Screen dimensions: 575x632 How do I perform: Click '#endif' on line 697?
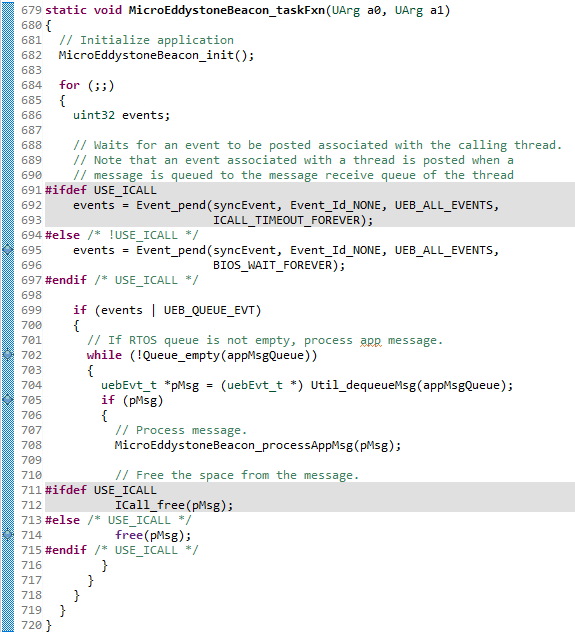tap(66, 280)
